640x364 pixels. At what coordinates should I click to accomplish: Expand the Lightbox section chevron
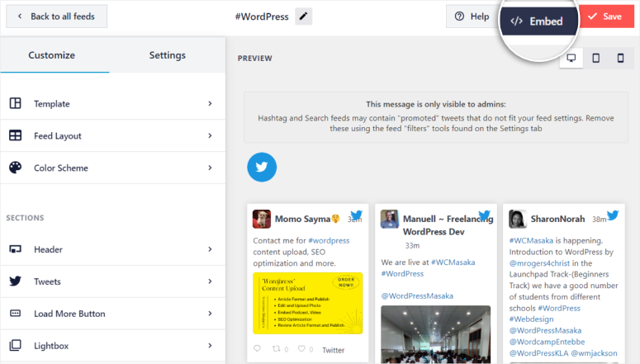tap(210, 345)
